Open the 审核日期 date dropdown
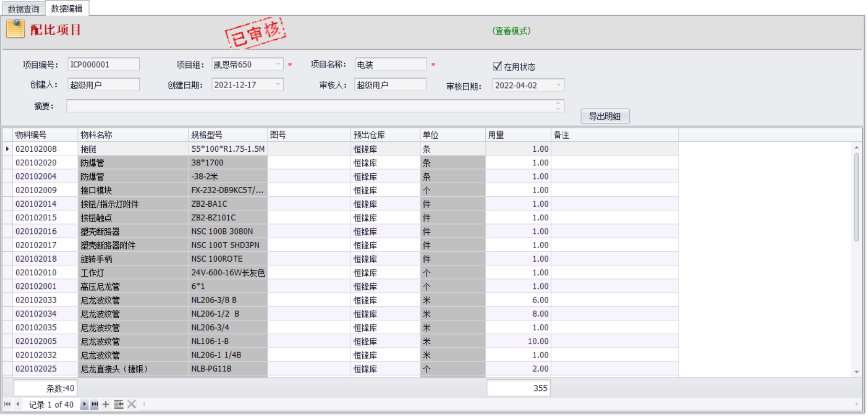 [559, 85]
